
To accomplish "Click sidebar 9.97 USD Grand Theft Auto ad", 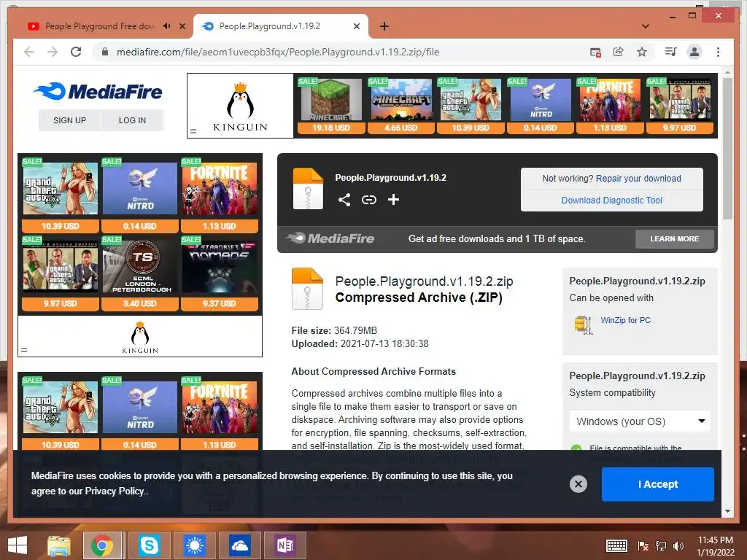I will (60, 273).
